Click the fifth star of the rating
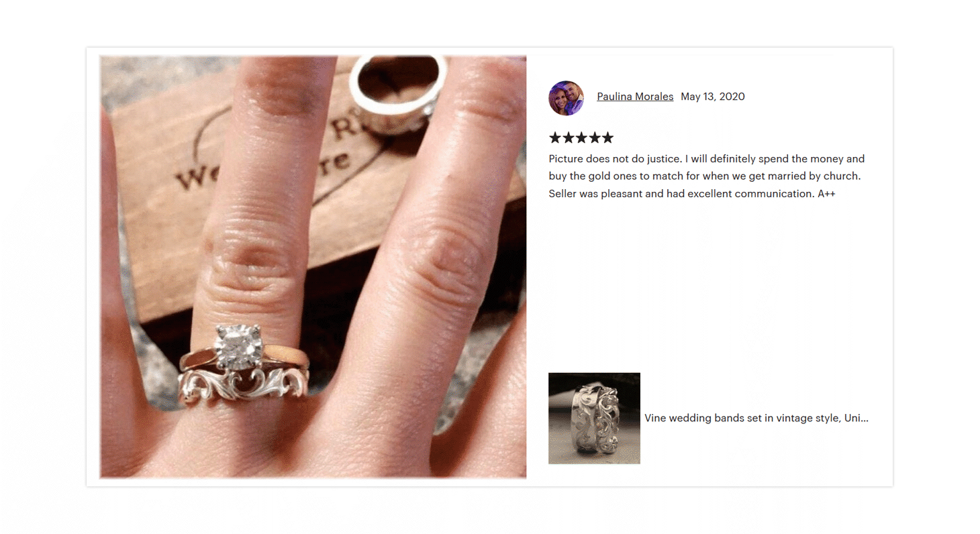The height and width of the screenshot is (534, 980). tap(607, 138)
